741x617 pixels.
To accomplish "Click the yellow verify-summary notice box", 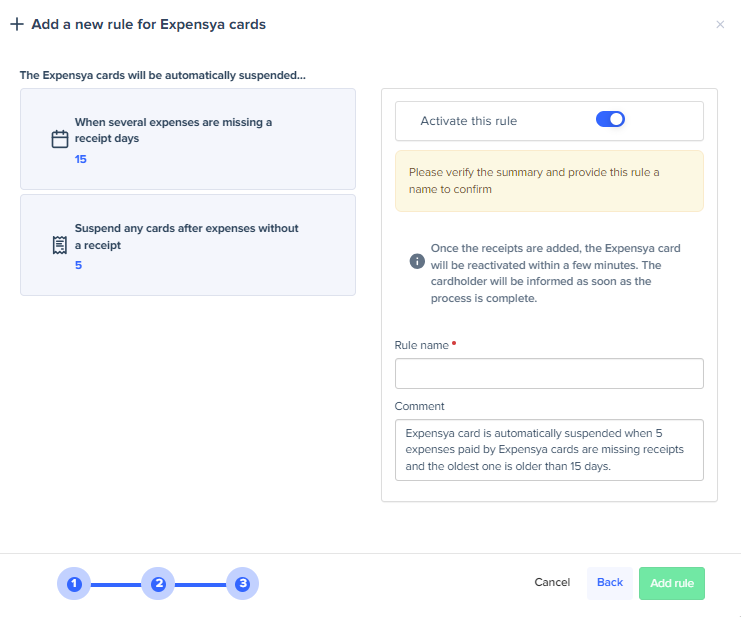I will (549, 181).
